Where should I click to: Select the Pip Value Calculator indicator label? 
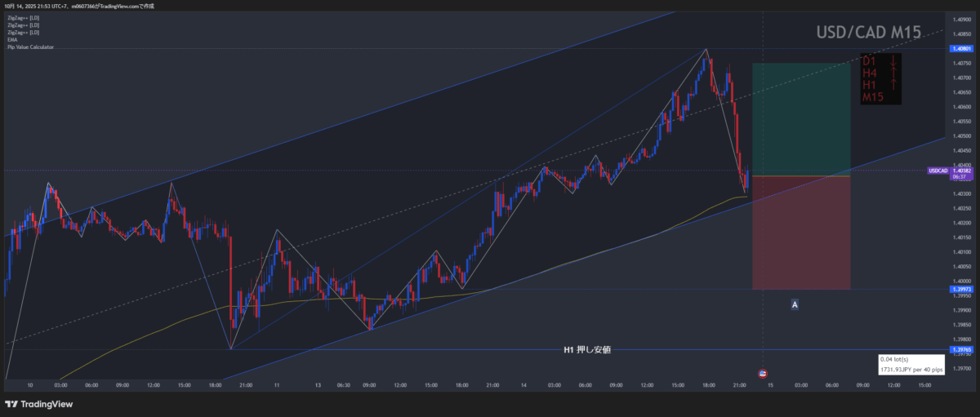tap(31, 47)
